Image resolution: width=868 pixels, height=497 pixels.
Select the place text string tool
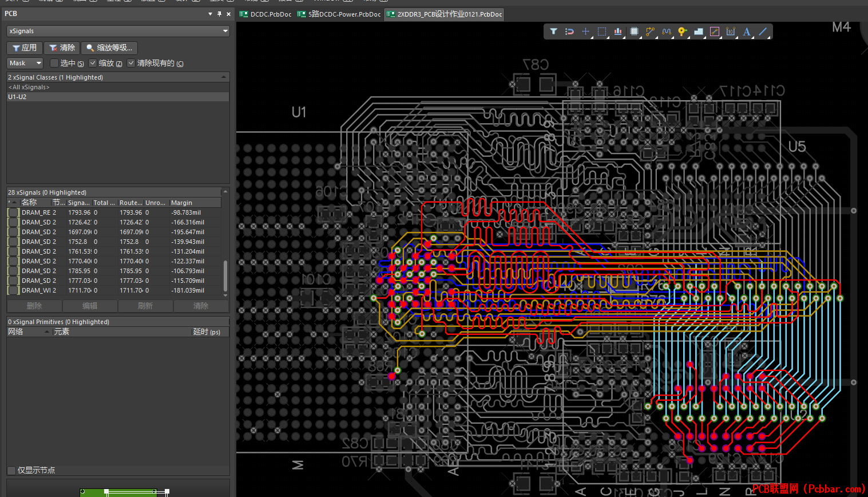click(747, 32)
